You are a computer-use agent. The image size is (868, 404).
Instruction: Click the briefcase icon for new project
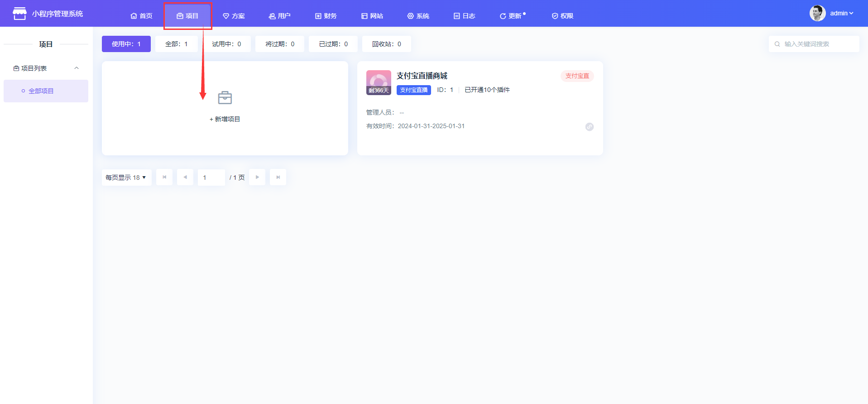(225, 98)
